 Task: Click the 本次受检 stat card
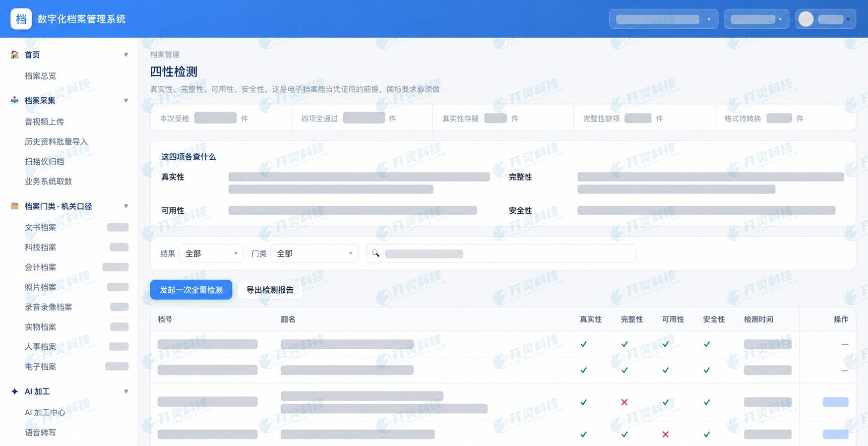[221, 118]
